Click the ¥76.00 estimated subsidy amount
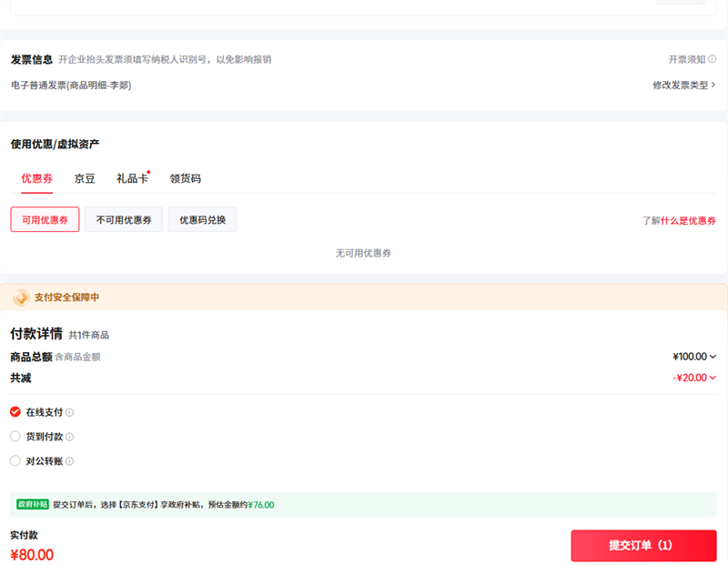The width and height of the screenshot is (728, 565). 261,505
